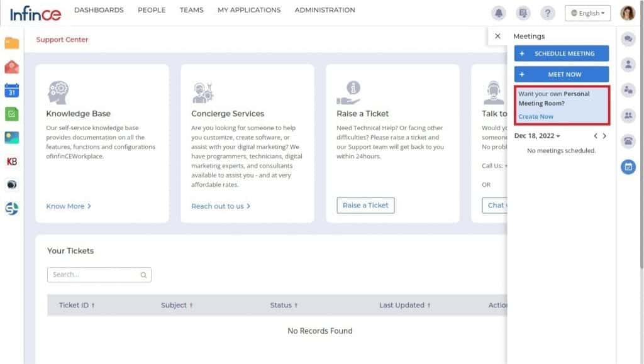Click the Raise a Ticket button

point(365,205)
